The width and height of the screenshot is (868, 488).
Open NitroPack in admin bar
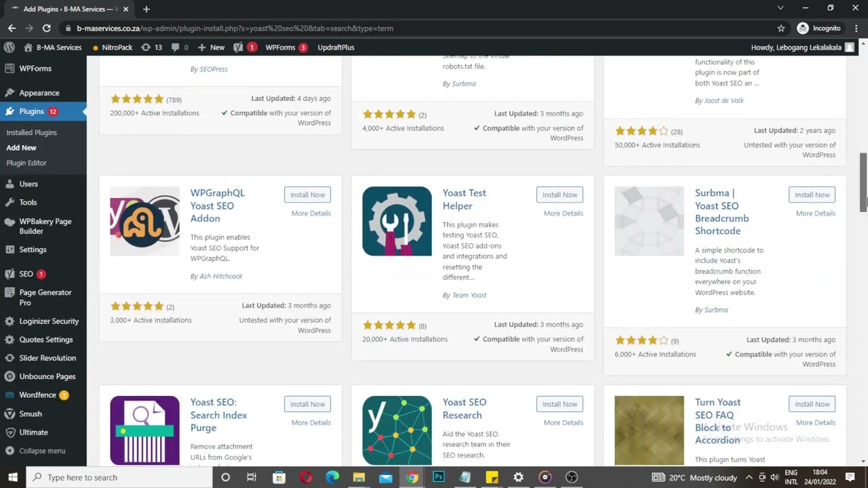[x=112, y=47]
